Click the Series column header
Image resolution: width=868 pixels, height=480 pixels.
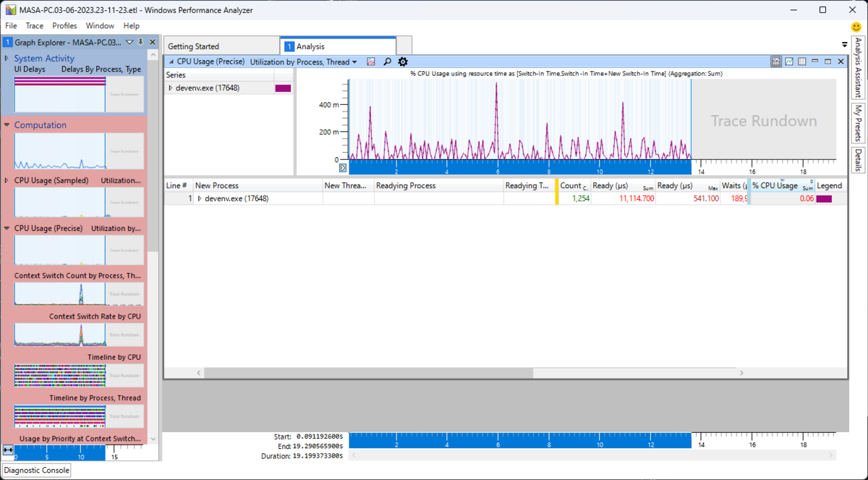219,75
